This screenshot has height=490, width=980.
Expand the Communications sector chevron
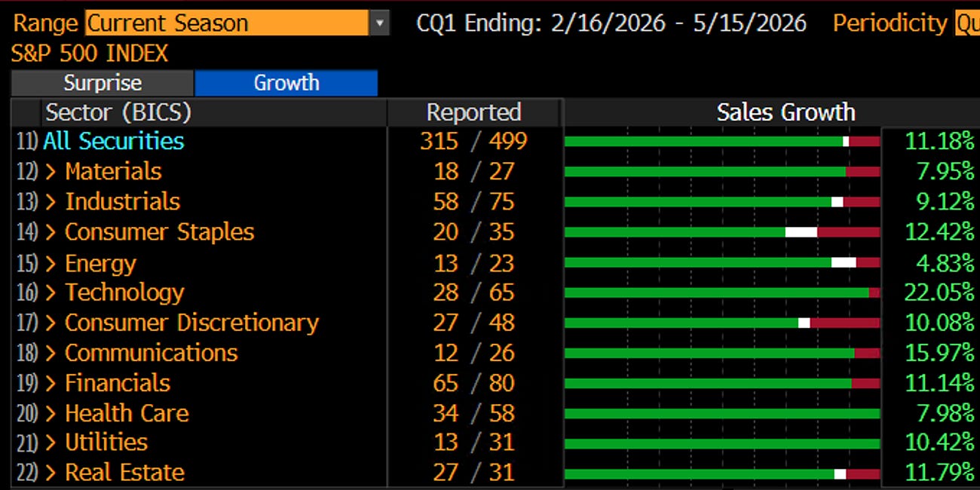pyautogui.click(x=51, y=353)
